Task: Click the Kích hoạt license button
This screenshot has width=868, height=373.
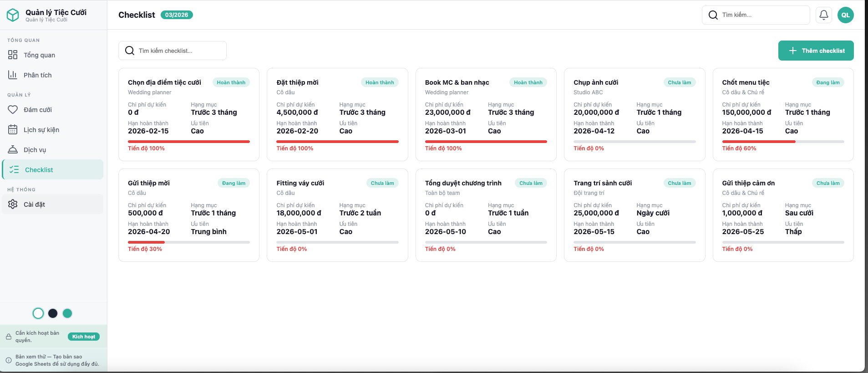Action: (x=84, y=337)
